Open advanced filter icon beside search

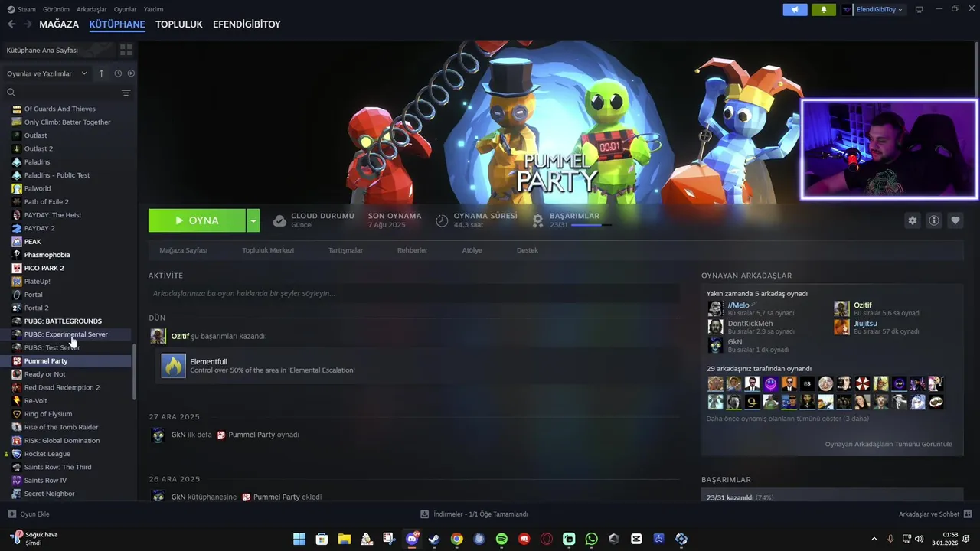click(126, 93)
